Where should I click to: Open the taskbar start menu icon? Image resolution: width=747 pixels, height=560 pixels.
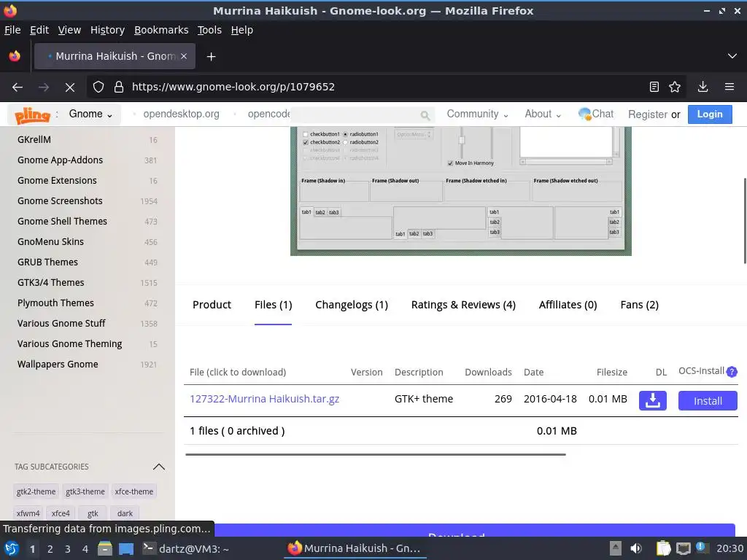click(x=12, y=548)
